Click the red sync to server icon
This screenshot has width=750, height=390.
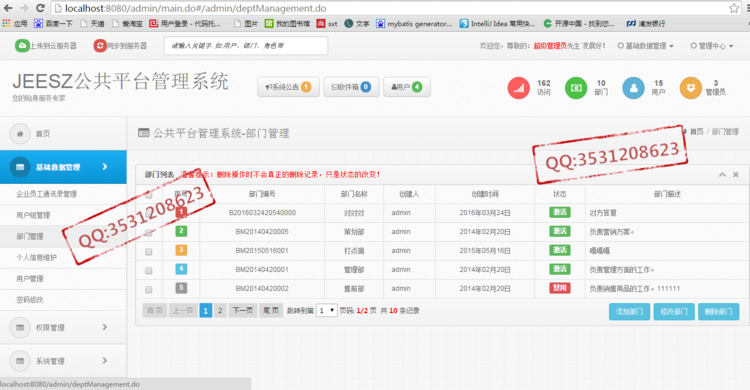click(100, 45)
